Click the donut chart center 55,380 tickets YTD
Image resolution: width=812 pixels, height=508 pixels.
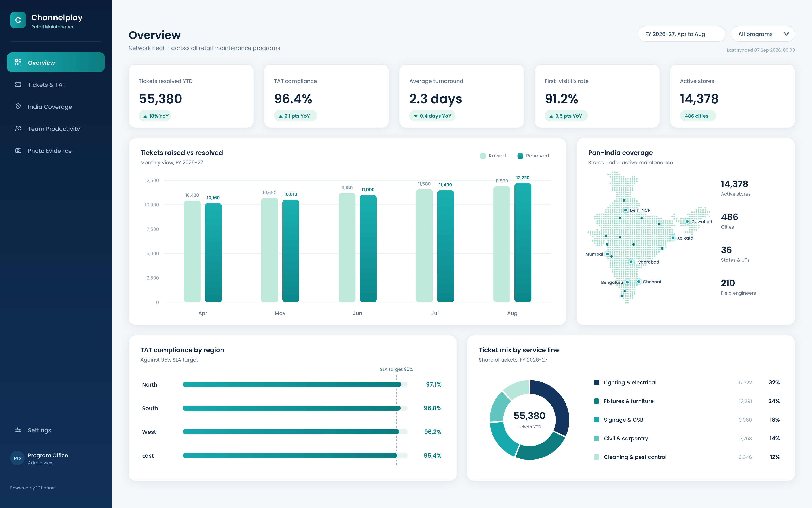529,420
